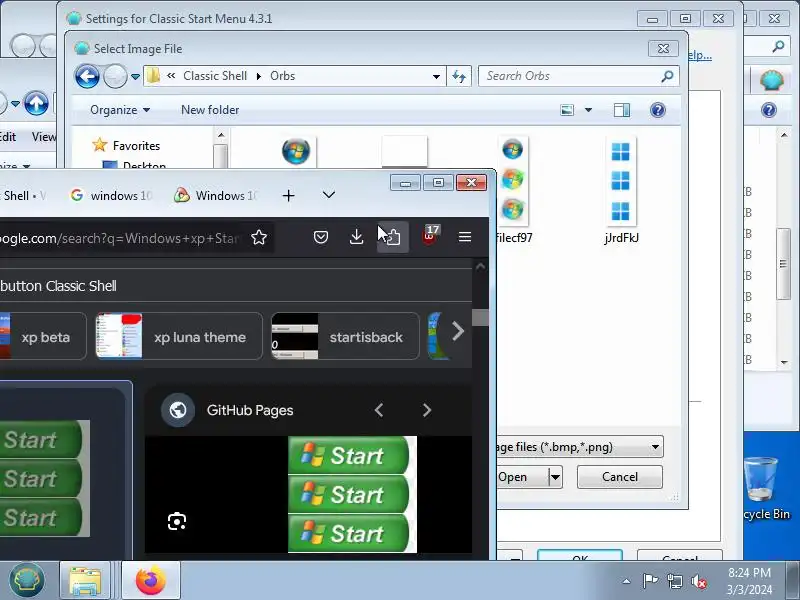Open Windows Explorer from taskbar

85,581
